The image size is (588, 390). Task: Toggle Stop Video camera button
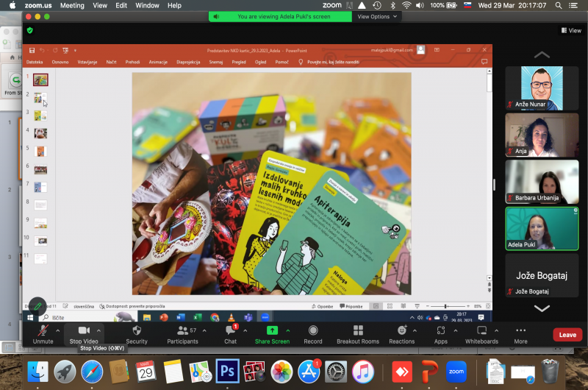83,331
